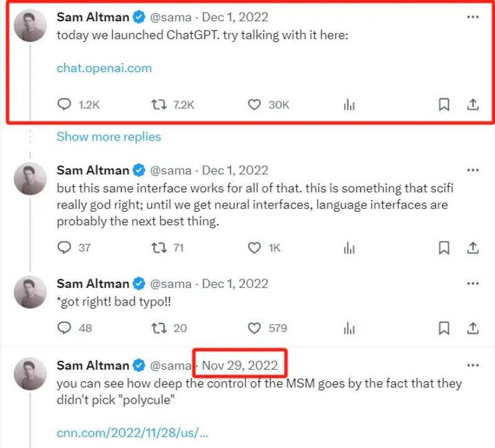495x448 pixels.
Task: Bookmark the ChatGPT launch tweet
Action: coord(444,105)
